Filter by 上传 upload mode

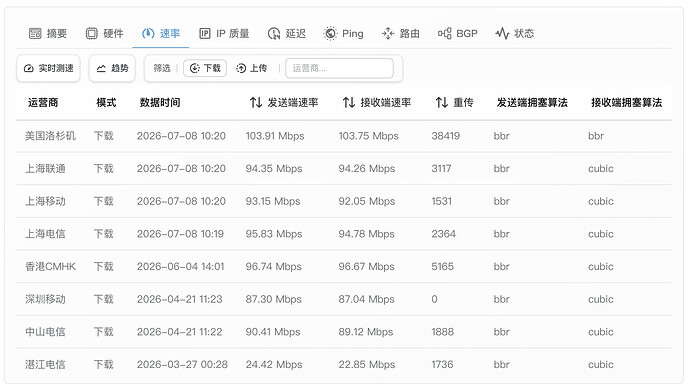tap(252, 68)
